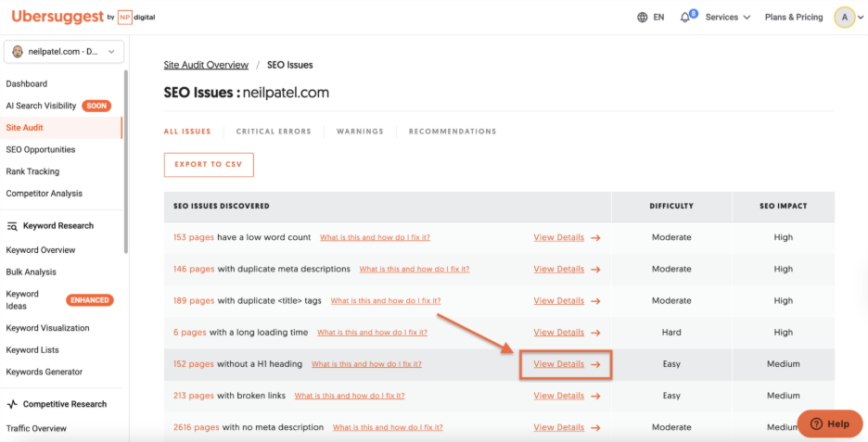Go to Site Audit Overview breadcrumb
The height and width of the screenshot is (442, 868).
click(206, 65)
